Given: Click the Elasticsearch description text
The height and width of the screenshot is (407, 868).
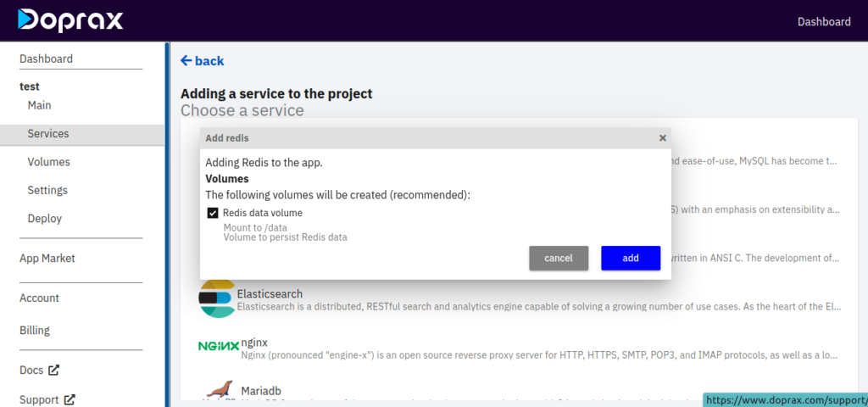Looking at the screenshot, I should pyautogui.click(x=539, y=306).
